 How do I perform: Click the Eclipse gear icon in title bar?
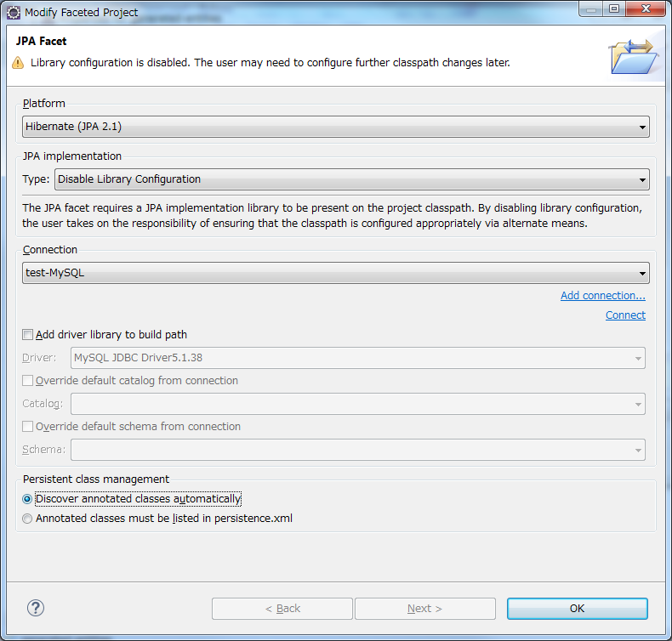(x=14, y=13)
